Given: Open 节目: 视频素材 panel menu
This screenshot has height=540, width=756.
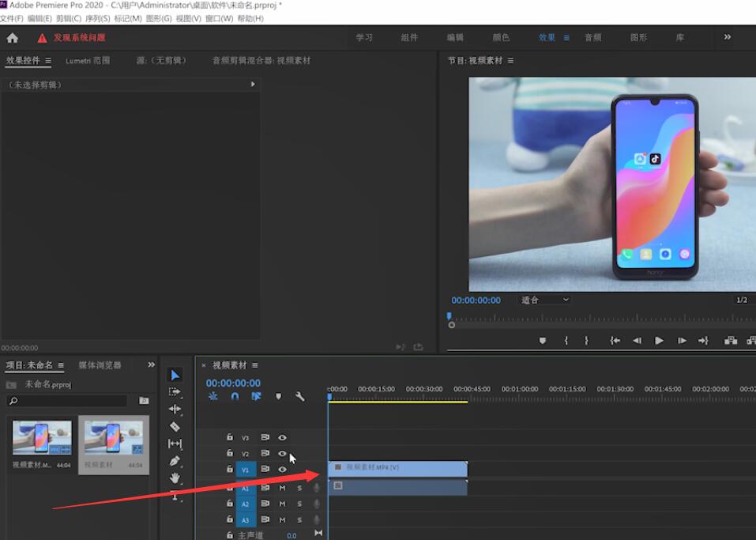Looking at the screenshot, I should 510,60.
